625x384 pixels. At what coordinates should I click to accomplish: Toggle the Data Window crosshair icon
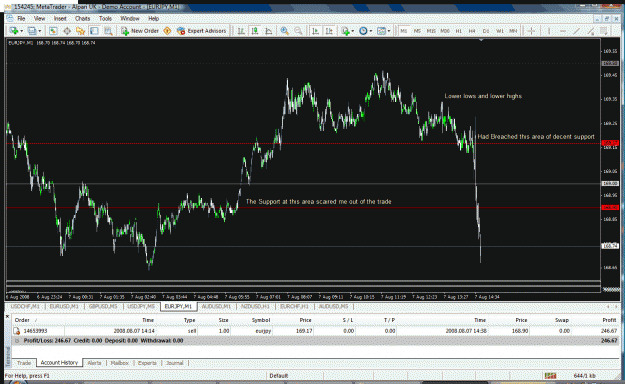[x=67, y=31]
